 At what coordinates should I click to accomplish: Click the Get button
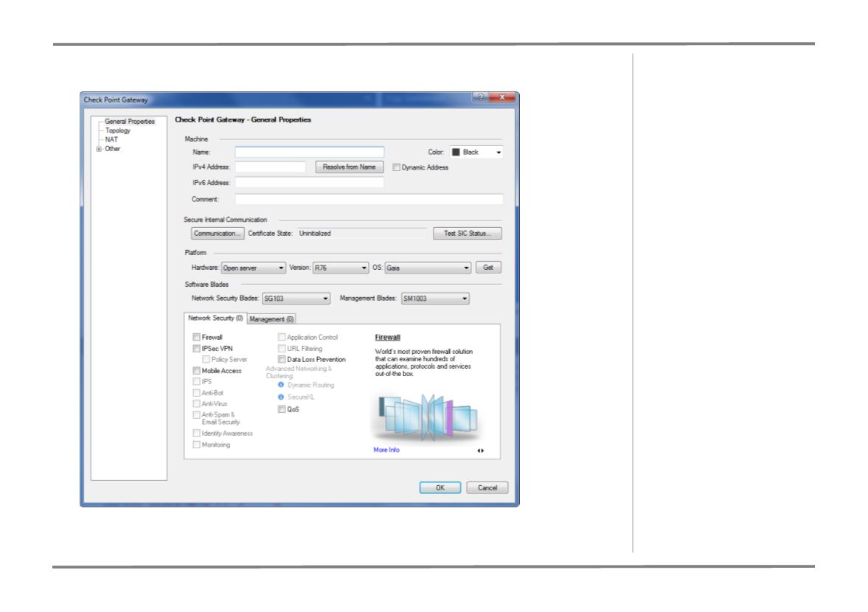(x=488, y=268)
